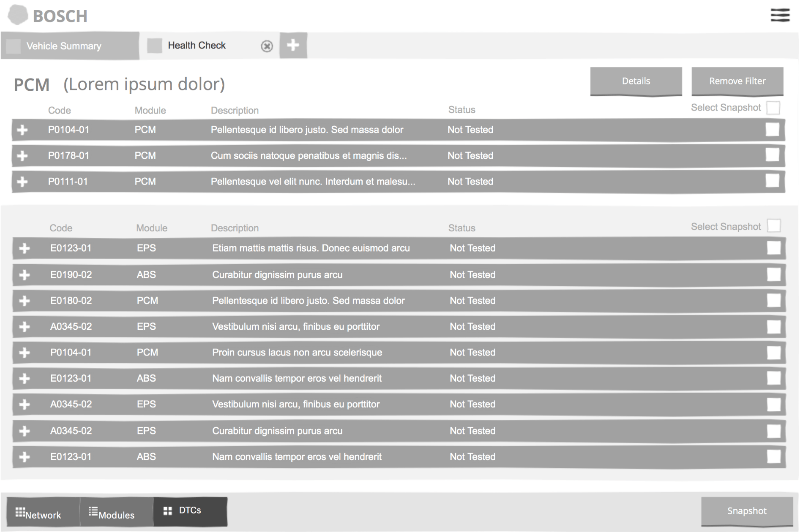The image size is (800, 532).
Task: Expand the E0180-02 PCM row
Action: click(25, 301)
